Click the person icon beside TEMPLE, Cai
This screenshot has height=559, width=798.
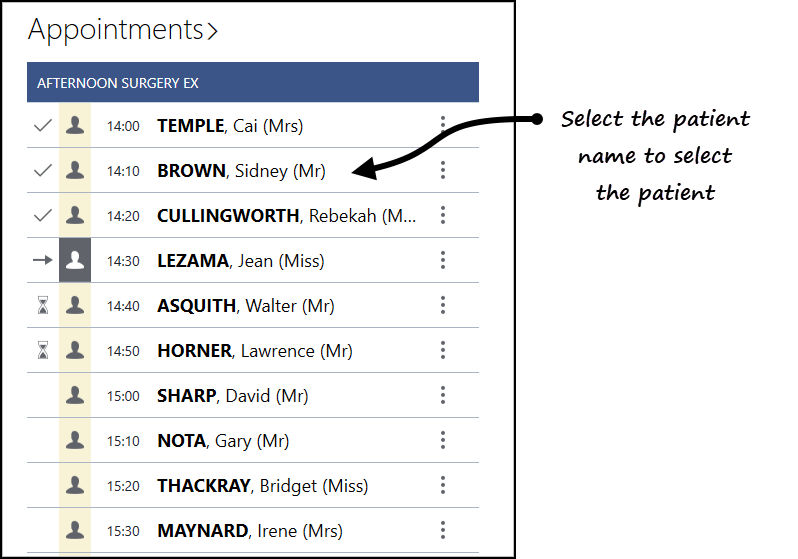(75, 126)
